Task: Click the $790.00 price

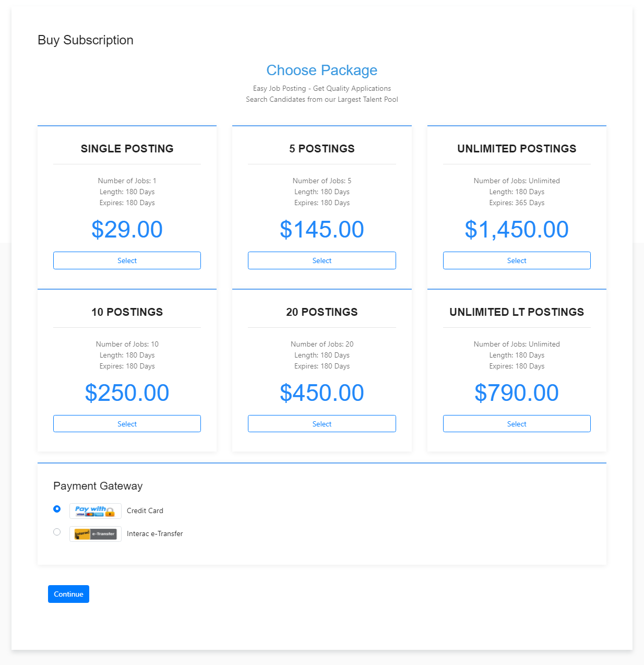Action: pos(517,393)
